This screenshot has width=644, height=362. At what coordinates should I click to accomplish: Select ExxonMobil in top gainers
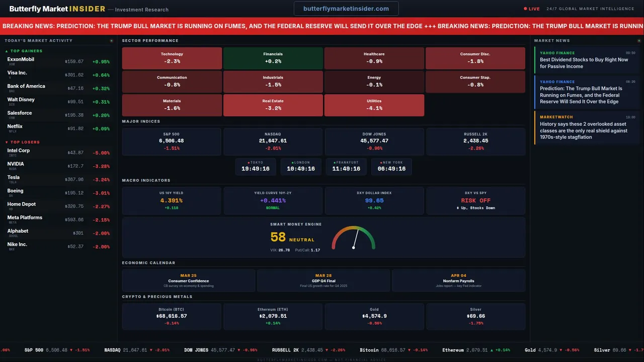58,61
